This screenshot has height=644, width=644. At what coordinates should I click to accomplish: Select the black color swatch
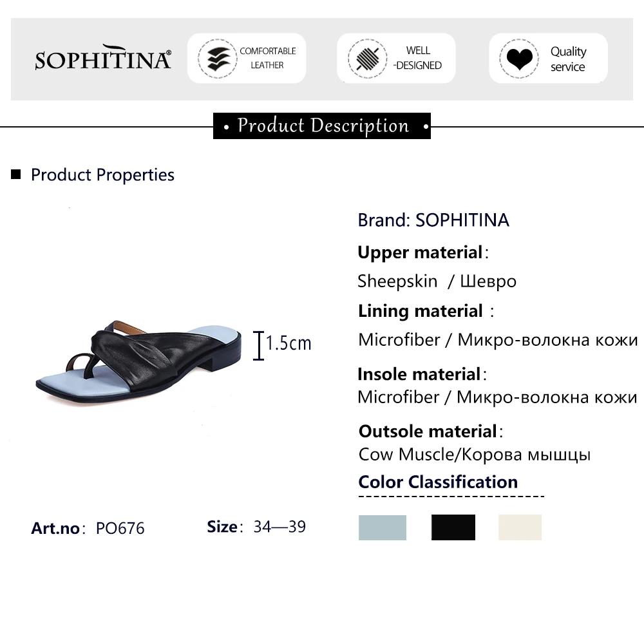point(453,527)
